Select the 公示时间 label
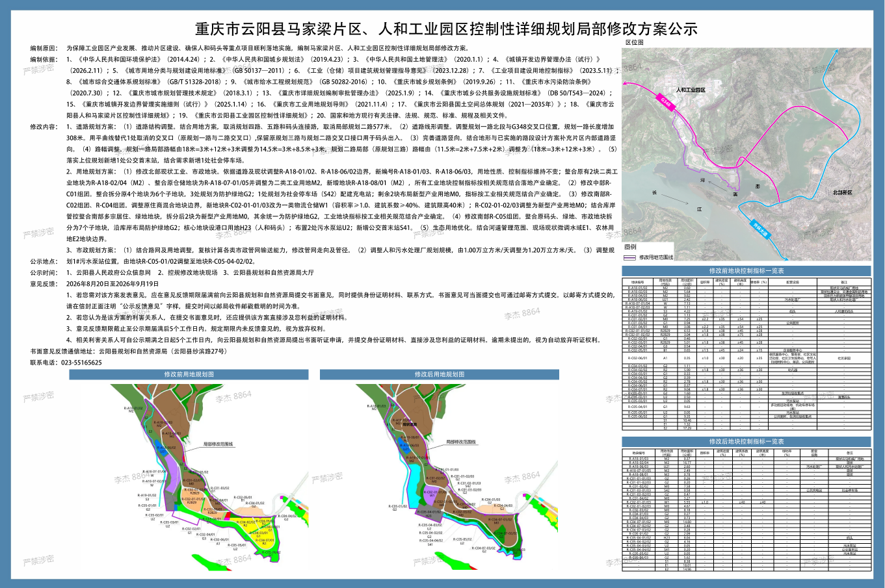This screenshot has width=885, height=588. pos(44,273)
